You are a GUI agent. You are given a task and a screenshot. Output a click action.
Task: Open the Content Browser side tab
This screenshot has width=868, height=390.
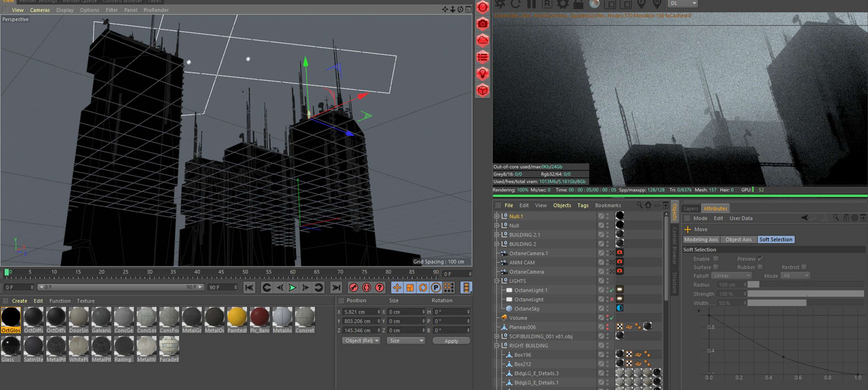pyautogui.click(x=674, y=245)
